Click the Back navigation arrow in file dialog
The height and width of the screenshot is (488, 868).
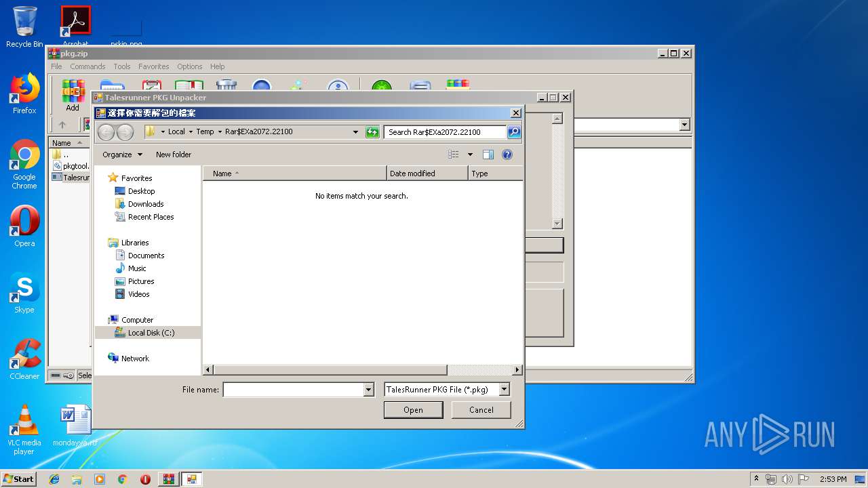[x=106, y=132]
